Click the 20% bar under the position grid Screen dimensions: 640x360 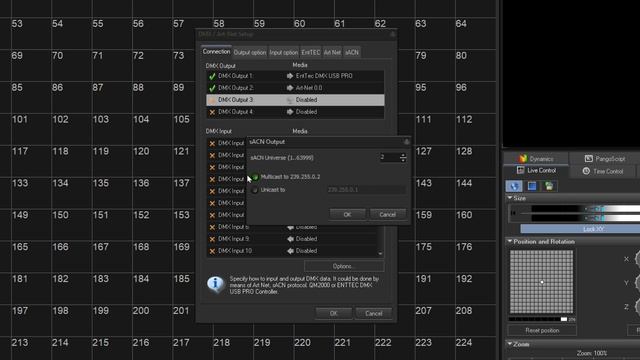click(x=538, y=319)
